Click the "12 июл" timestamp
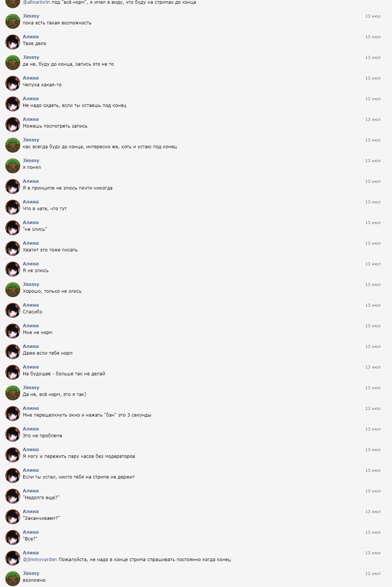The width and height of the screenshot is (392, 587). pos(373,573)
